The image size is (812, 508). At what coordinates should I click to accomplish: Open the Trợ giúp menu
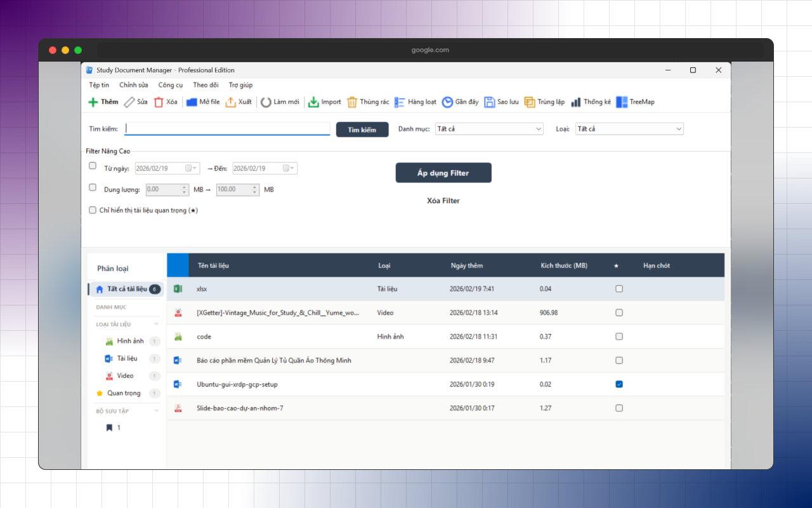240,85
